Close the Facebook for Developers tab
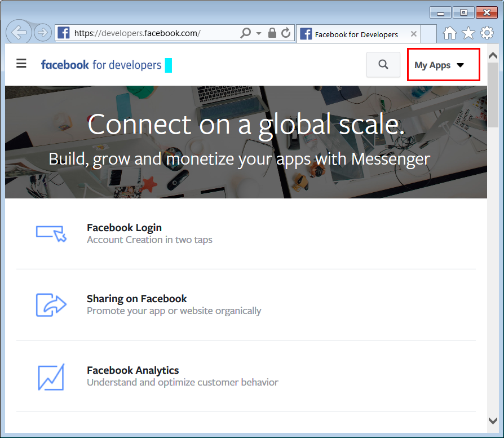Image resolution: width=504 pixels, height=438 pixels. 414,34
